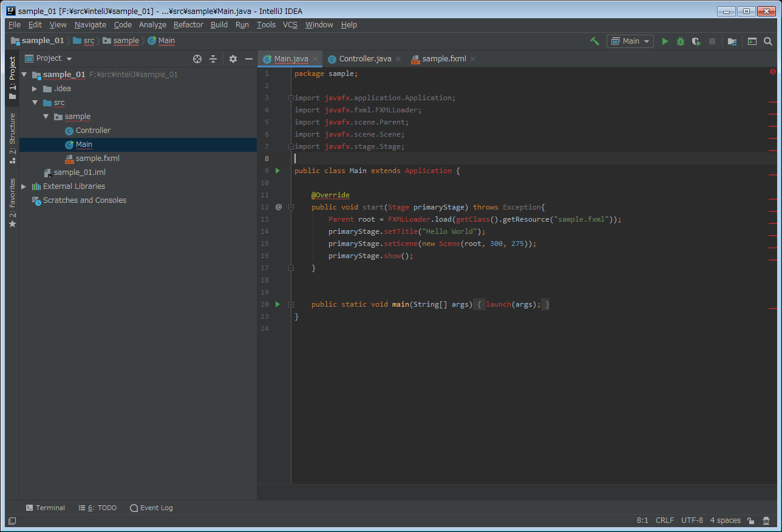Build the project using the hammer icon
Screen dimensions: 782x532
[594, 41]
